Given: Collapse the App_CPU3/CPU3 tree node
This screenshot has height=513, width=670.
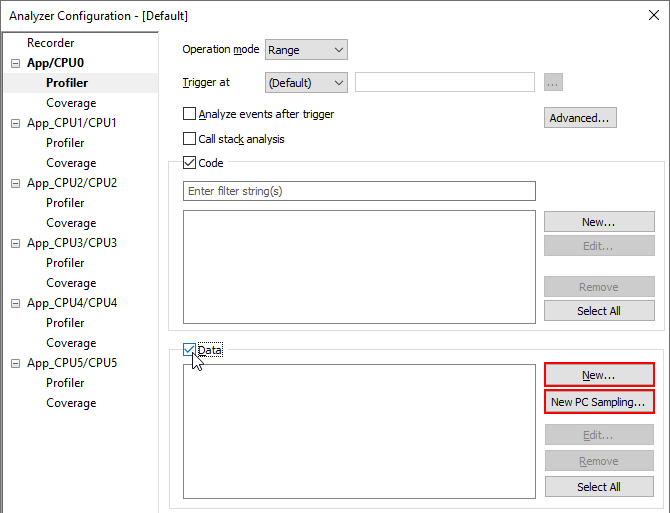Looking at the screenshot, I should (15, 243).
